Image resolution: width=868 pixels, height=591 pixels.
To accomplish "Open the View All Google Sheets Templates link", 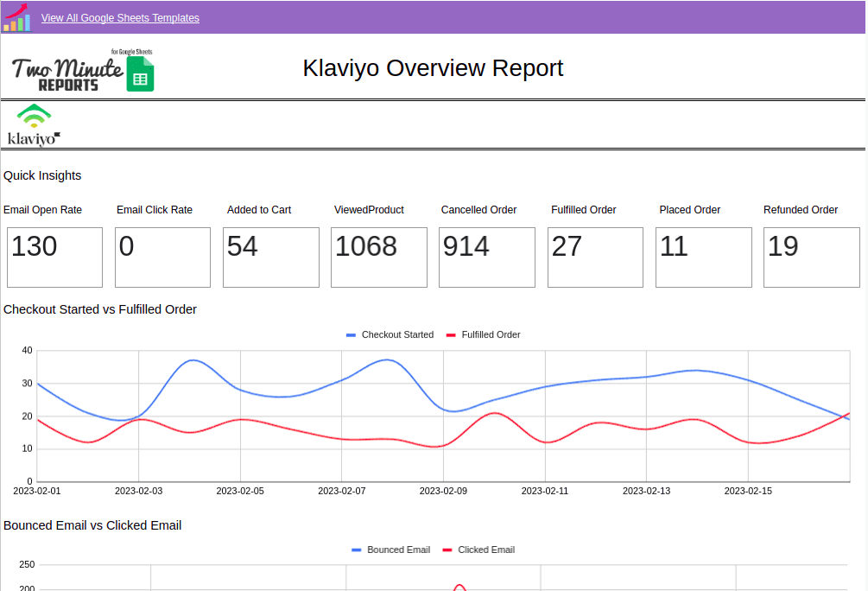I will click(x=120, y=17).
